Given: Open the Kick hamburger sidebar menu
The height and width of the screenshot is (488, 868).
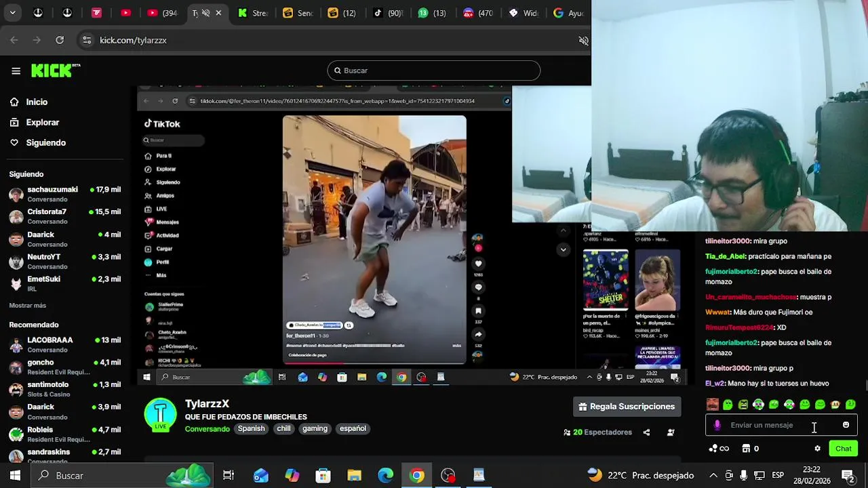Looking at the screenshot, I should 16,70.
